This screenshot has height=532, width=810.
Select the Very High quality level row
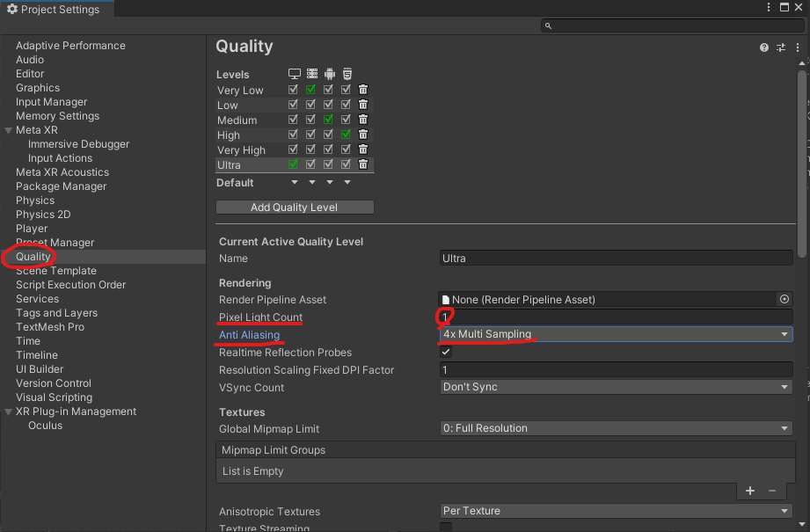241,149
